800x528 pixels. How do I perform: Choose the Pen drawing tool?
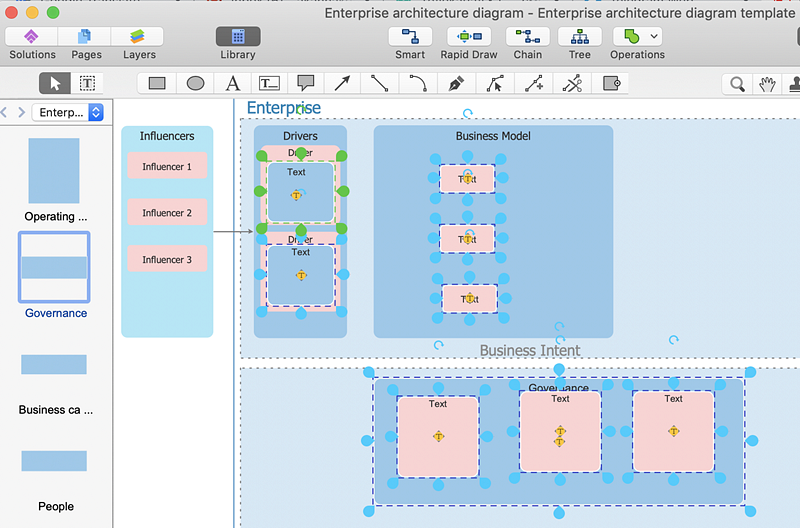(456, 84)
